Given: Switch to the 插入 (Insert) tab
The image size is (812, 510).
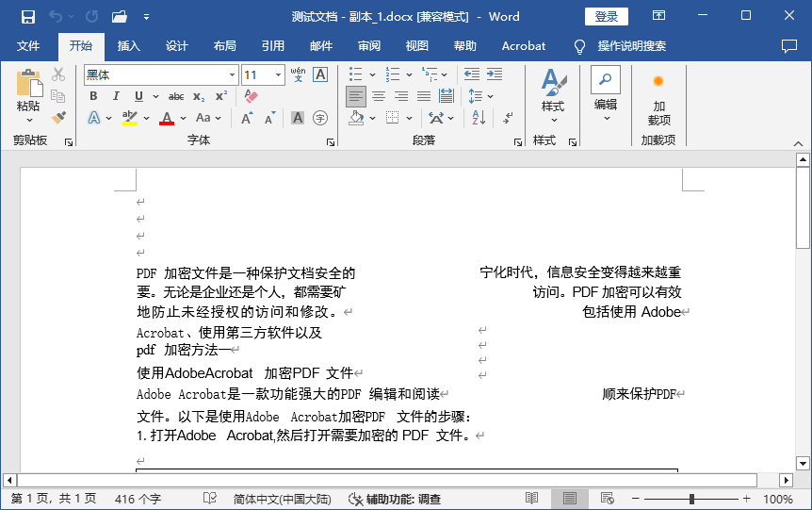Looking at the screenshot, I should point(128,45).
